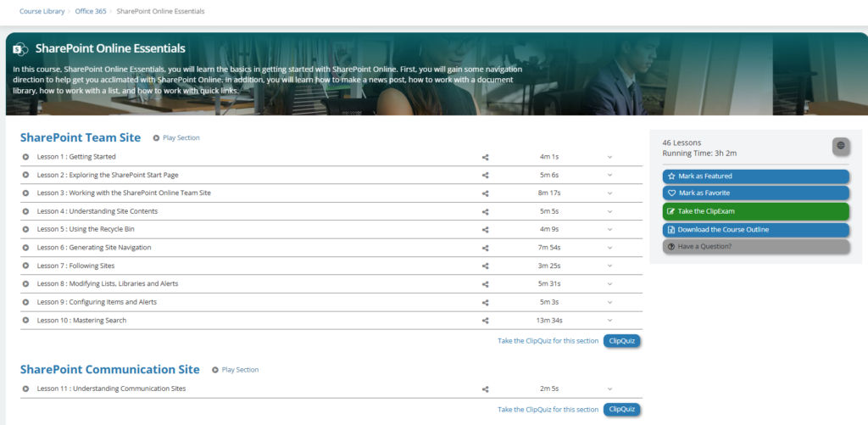Expand Lesson 7 details chevron
868x425 pixels.
pyautogui.click(x=610, y=266)
